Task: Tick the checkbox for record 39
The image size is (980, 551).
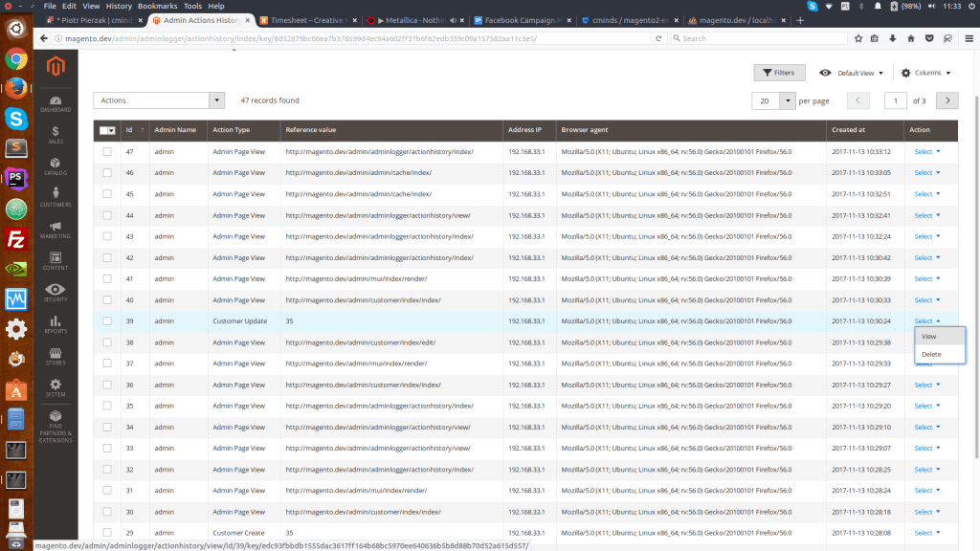Action: click(107, 321)
